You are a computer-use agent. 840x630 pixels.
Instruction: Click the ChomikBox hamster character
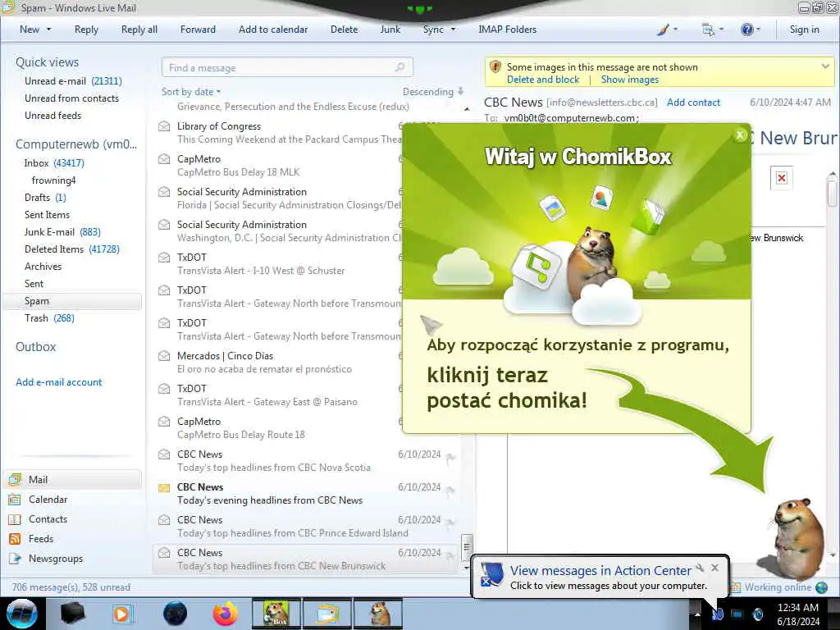[x=796, y=537]
